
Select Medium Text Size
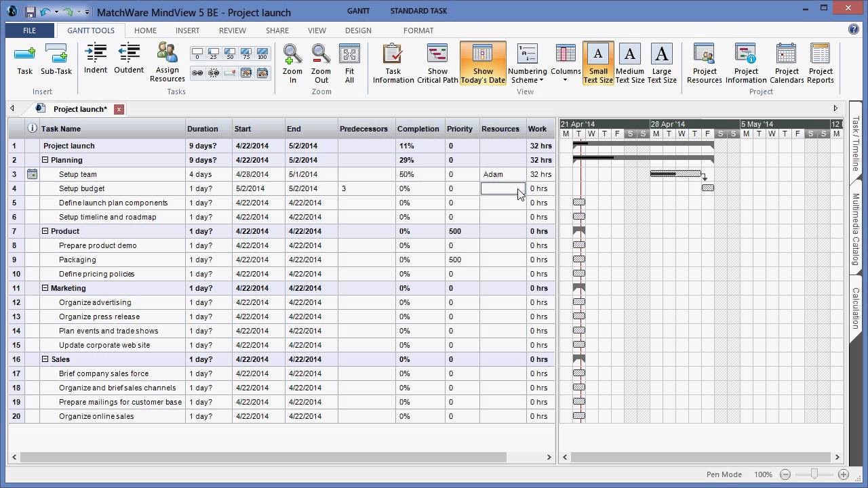coord(630,64)
